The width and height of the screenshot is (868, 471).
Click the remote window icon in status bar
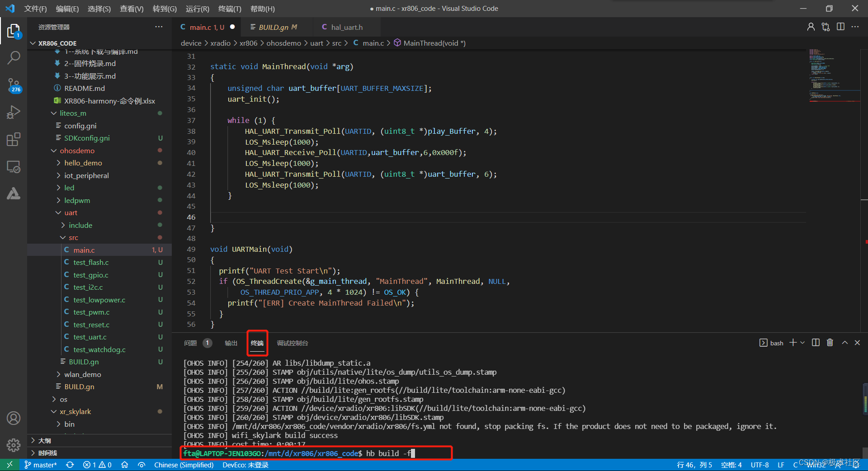[9, 465]
